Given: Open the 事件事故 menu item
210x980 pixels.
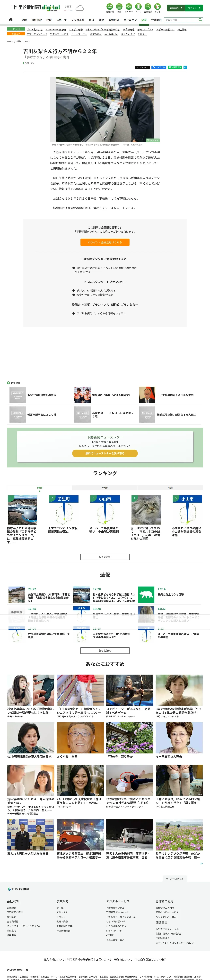Looking at the screenshot, I should (37, 20).
